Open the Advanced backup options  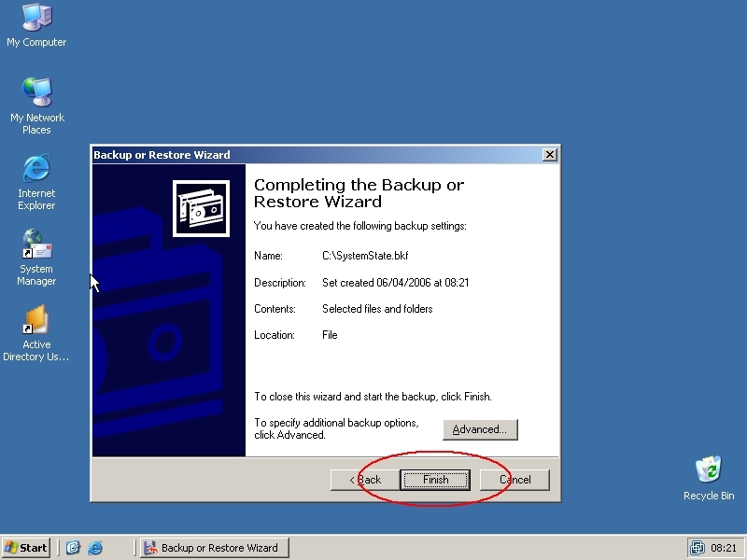pos(480,429)
